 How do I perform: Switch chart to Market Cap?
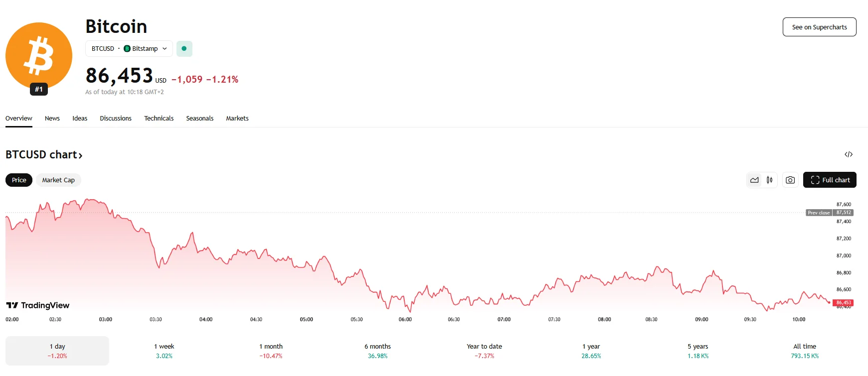pos(58,180)
